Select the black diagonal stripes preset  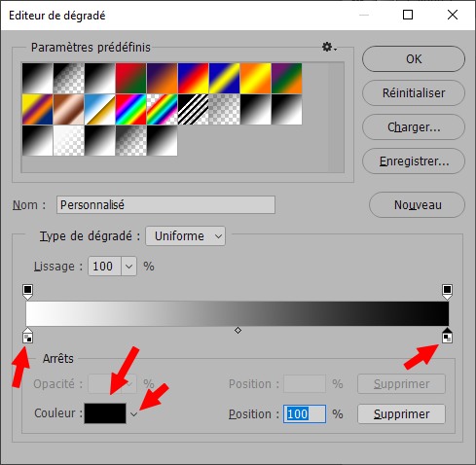coord(194,110)
